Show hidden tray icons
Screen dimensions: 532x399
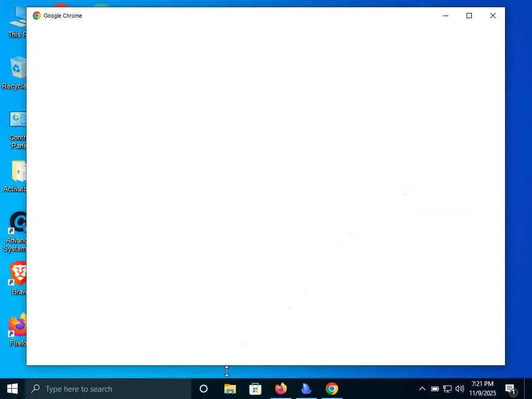coord(422,389)
